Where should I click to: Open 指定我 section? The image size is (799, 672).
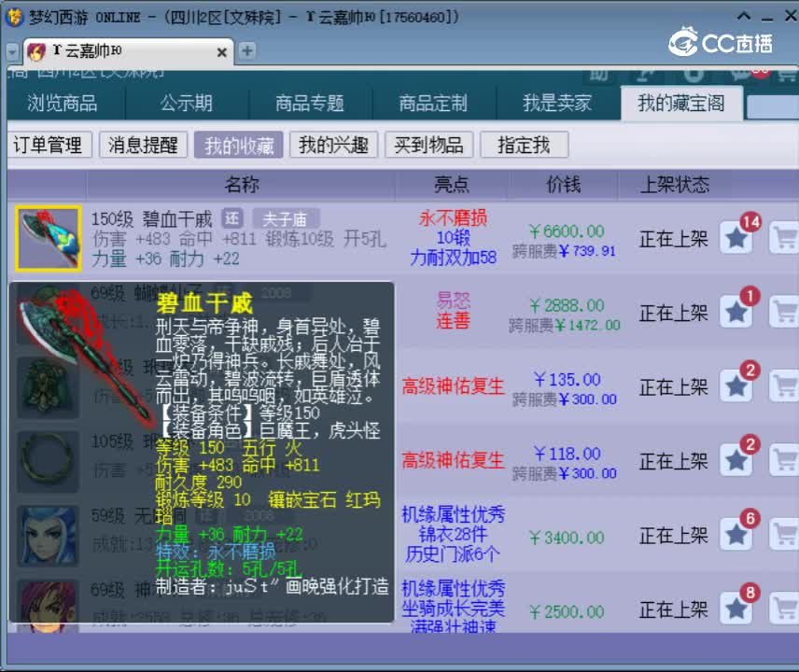tap(524, 146)
